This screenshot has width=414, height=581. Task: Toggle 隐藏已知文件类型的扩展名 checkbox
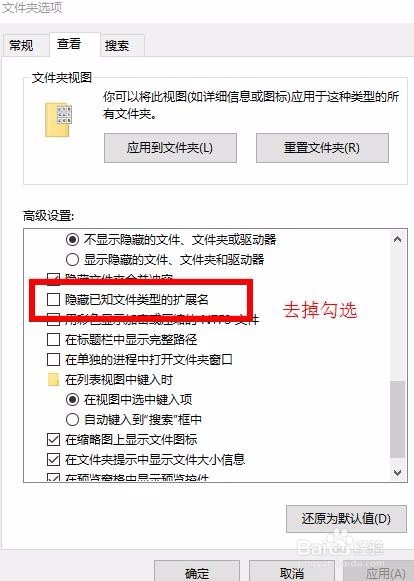pos(53,299)
